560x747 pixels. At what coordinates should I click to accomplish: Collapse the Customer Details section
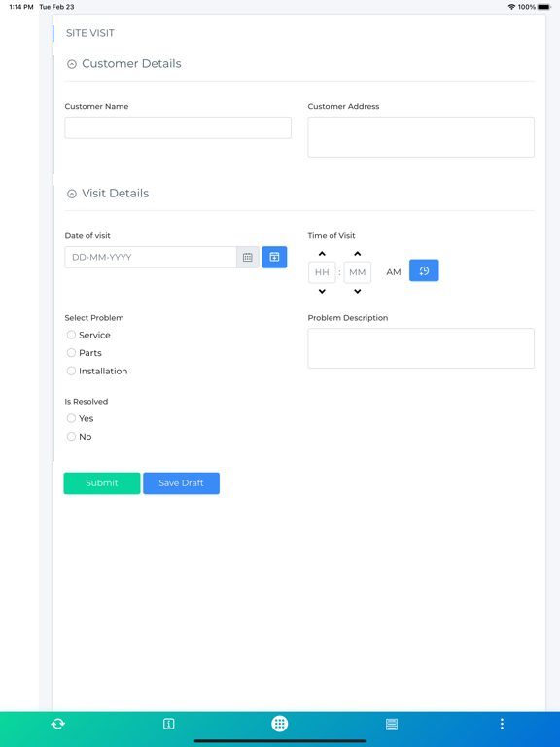(71, 64)
